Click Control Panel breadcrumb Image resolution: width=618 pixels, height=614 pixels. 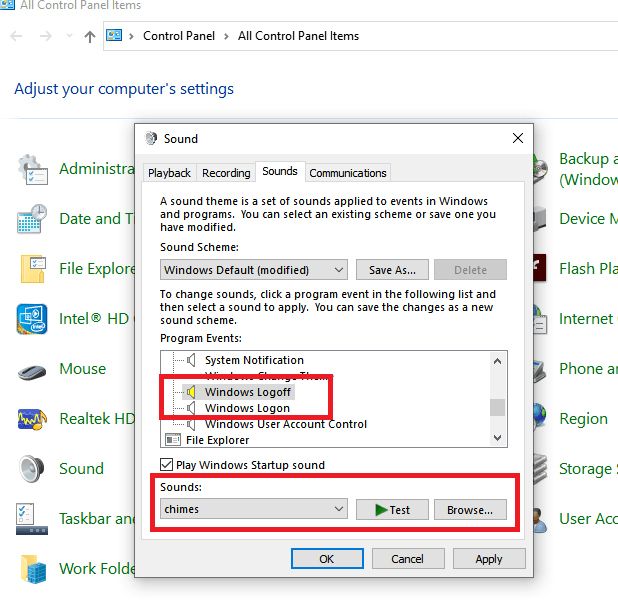point(179,36)
